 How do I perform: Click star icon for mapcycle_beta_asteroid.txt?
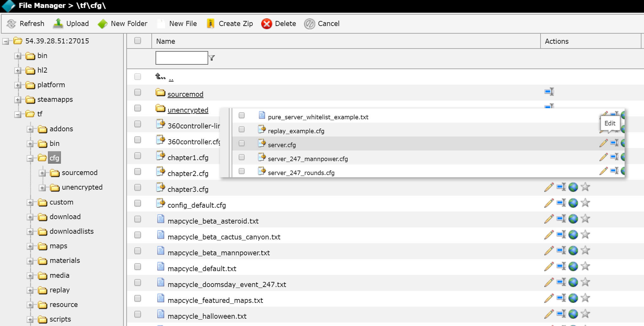tap(585, 218)
